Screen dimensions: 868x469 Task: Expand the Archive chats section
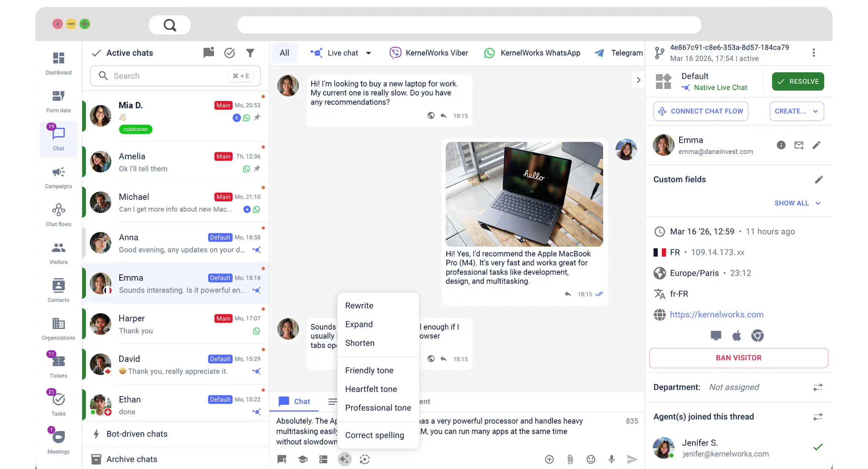pos(175,459)
